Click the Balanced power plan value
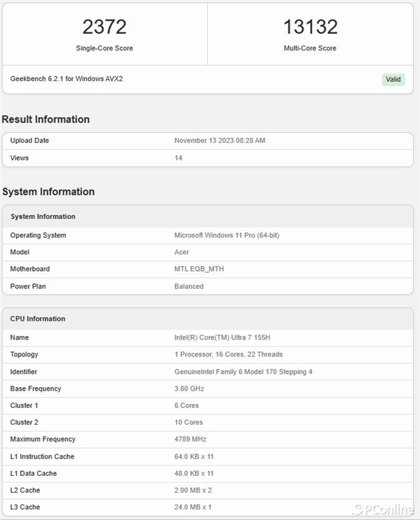 pos(188,286)
